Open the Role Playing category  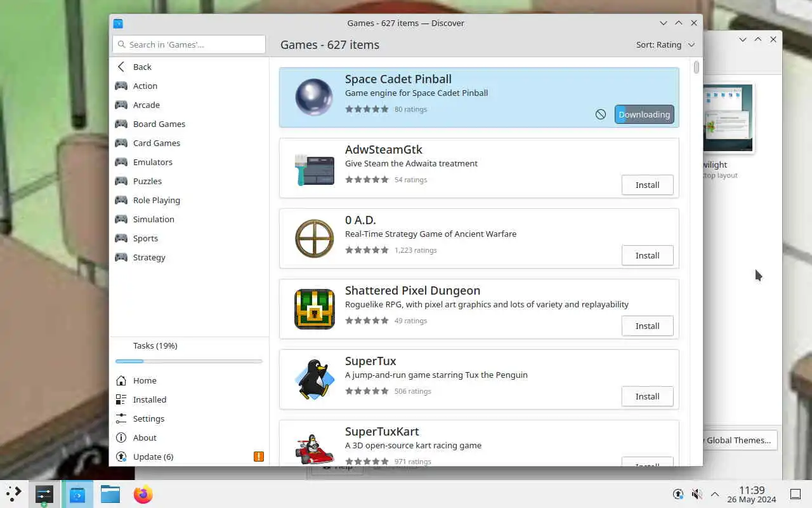[x=189, y=200]
